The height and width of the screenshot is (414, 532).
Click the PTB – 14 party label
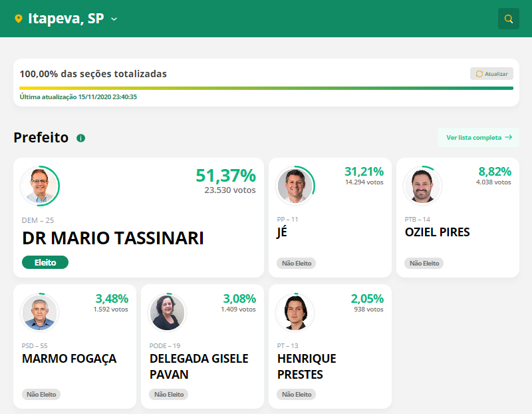tap(418, 220)
